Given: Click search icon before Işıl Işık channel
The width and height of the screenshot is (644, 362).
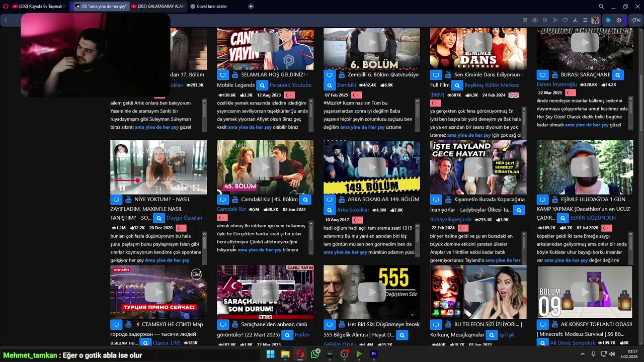Looking at the screenshot, I should 491,334.
